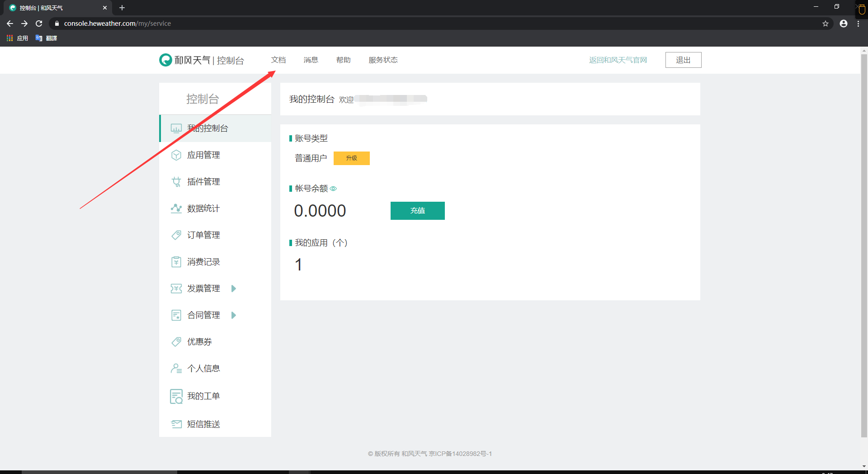Open Chrome's three-dot menu
This screenshot has height=474, width=868.
coord(858,24)
